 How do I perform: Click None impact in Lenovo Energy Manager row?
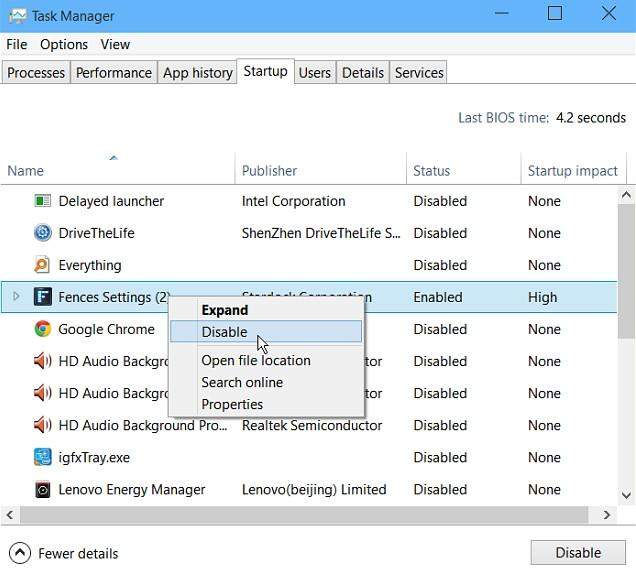pos(544,489)
